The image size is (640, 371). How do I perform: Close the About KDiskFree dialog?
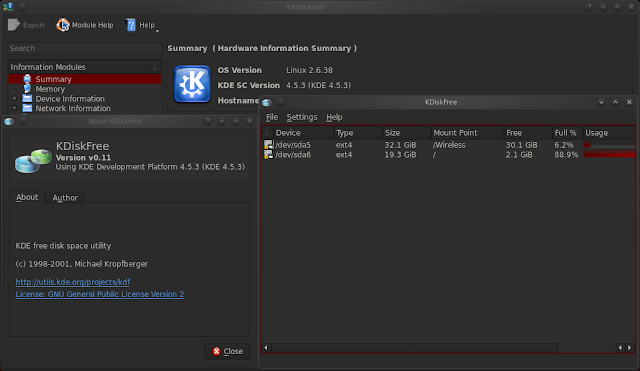227,351
